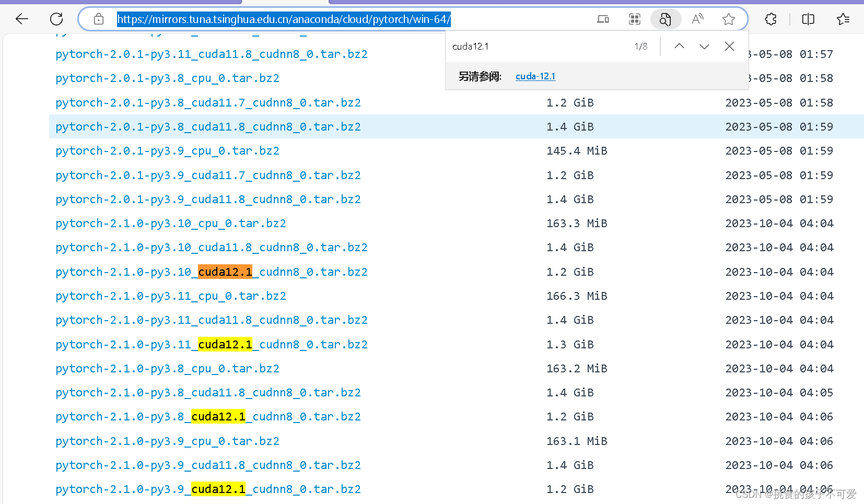This screenshot has height=504, width=864.
Task: Download pytorch-2.1.0-py3.8_cuda12.1_cudnn8_0.tar.bz2
Action: 208,417
